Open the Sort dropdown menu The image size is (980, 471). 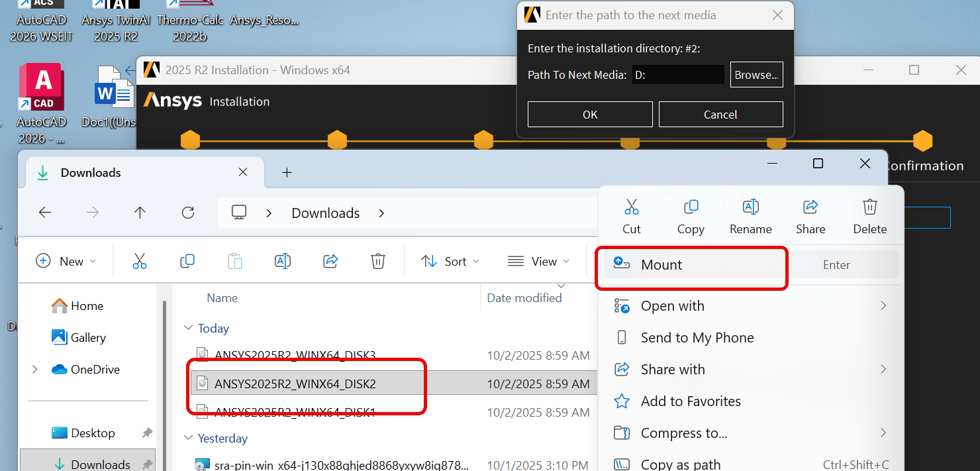pyautogui.click(x=450, y=261)
